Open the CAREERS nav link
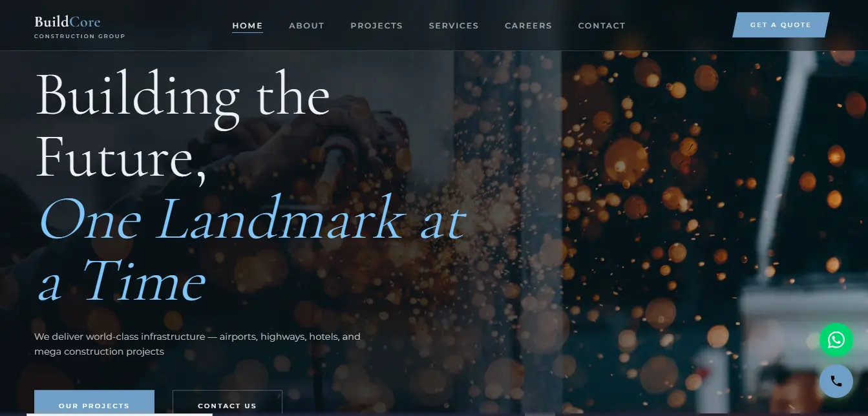Viewport: 868px width, 416px height. coord(528,26)
